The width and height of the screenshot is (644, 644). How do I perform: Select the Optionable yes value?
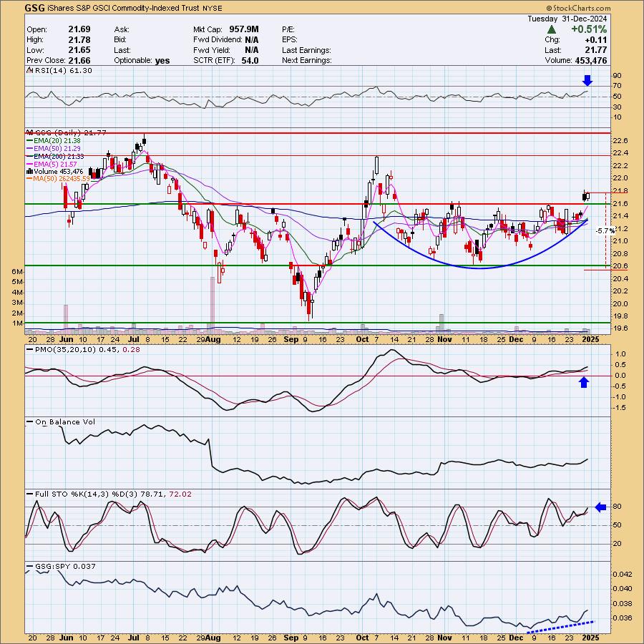click(162, 61)
